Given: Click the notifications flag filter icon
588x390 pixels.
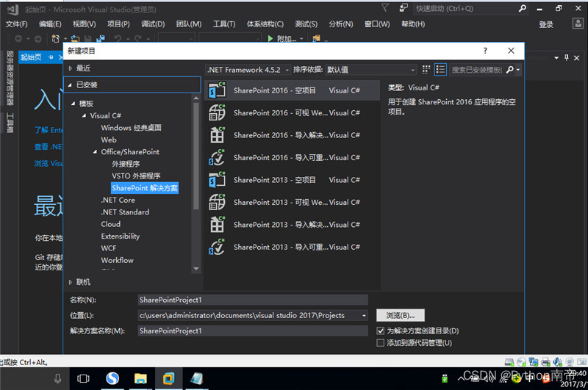Looking at the screenshot, I should pyautogui.click(x=385, y=8).
